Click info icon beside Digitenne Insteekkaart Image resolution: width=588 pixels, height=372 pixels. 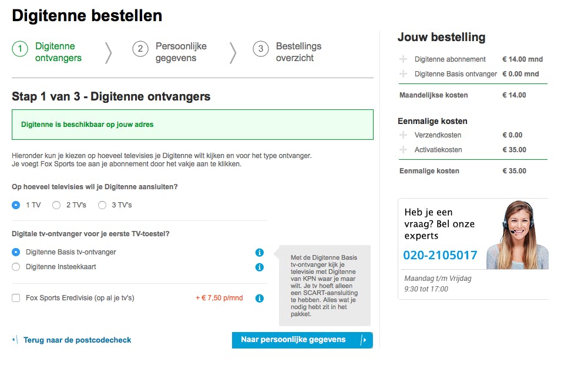(260, 267)
